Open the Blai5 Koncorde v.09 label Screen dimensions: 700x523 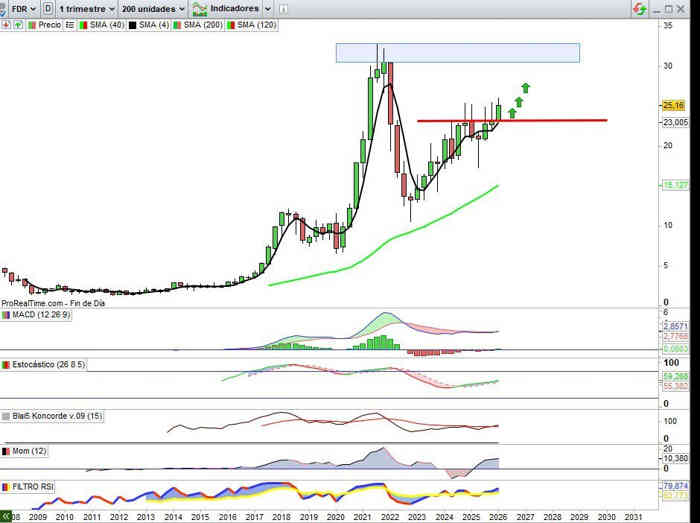coord(54,415)
